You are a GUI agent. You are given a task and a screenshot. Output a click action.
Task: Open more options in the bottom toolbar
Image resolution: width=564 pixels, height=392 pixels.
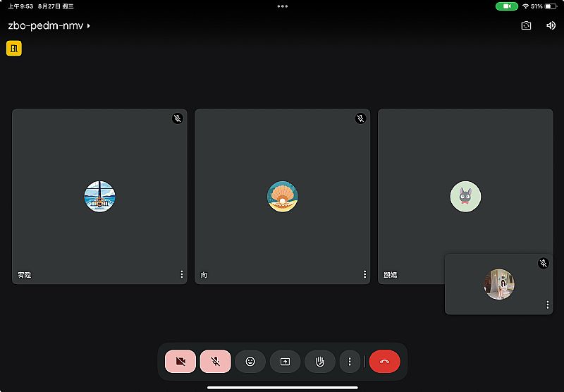pyautogui.click(x=350, y=362)
